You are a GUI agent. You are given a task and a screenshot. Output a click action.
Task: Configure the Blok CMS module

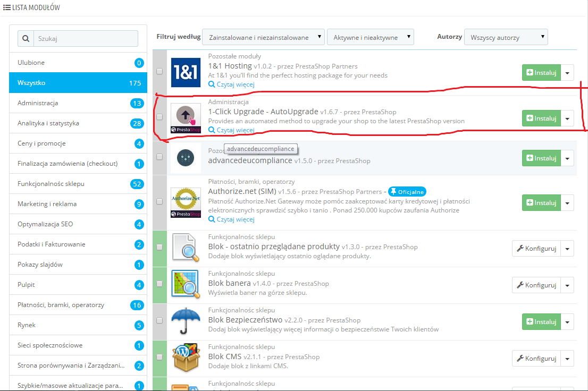536,359
